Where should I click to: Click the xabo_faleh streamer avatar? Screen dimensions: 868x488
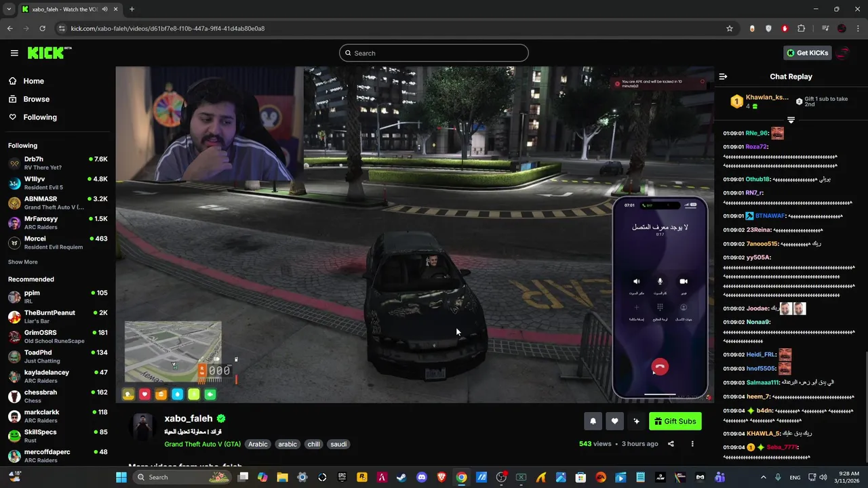point(142,426)
